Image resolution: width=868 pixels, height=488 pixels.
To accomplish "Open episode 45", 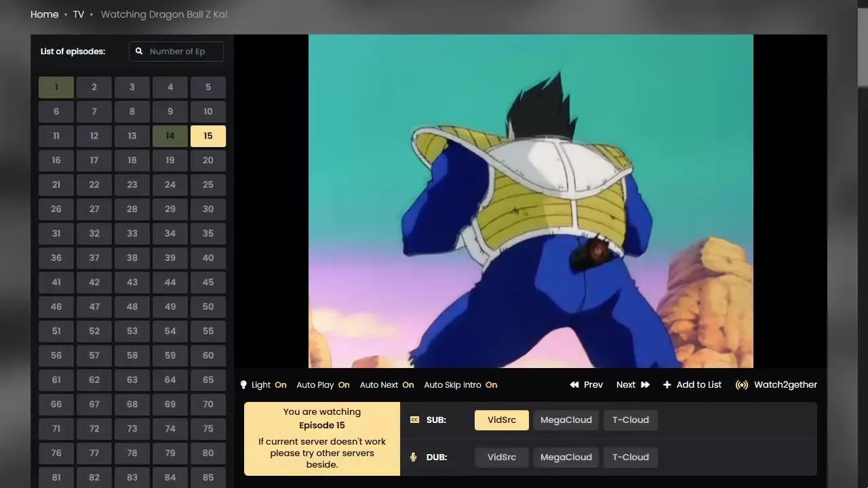I will [208, 283].
